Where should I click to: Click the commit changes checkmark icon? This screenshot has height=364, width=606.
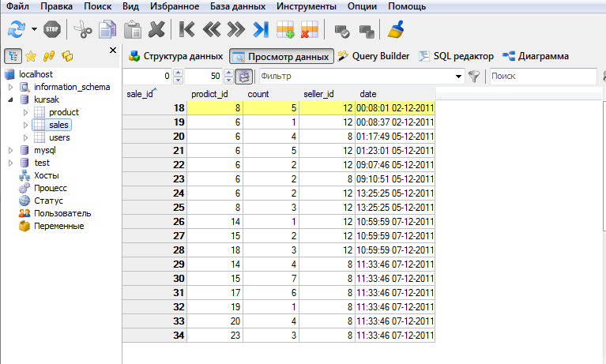tap(342, 31)
